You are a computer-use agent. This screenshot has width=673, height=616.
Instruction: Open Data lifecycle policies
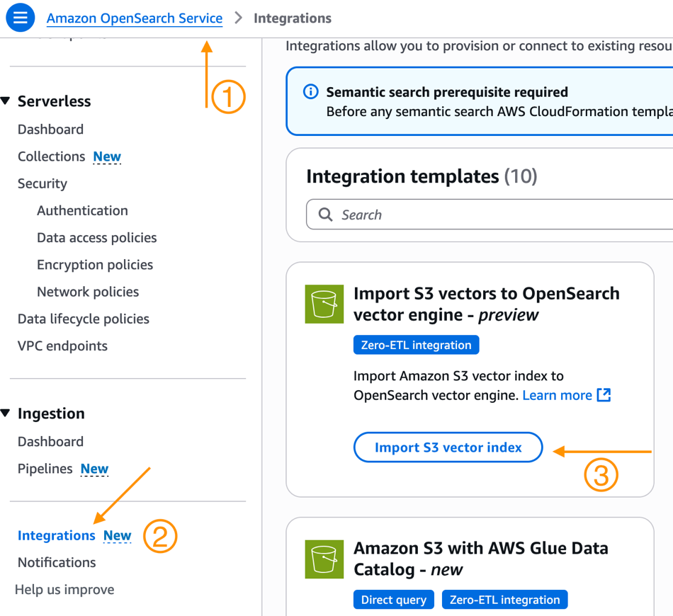point(84,319)
